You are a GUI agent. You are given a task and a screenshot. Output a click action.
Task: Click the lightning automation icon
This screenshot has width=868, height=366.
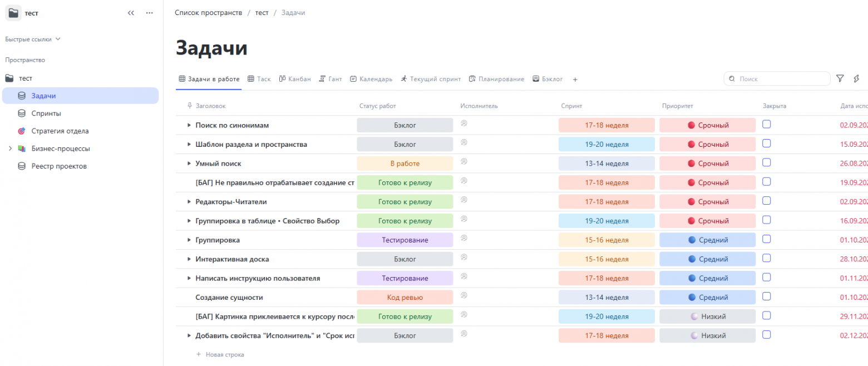[856, 79]
